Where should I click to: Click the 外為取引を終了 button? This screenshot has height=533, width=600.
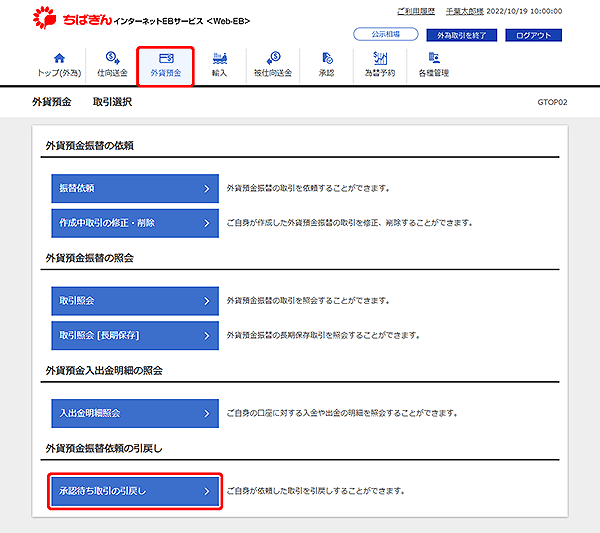(461, 35)
